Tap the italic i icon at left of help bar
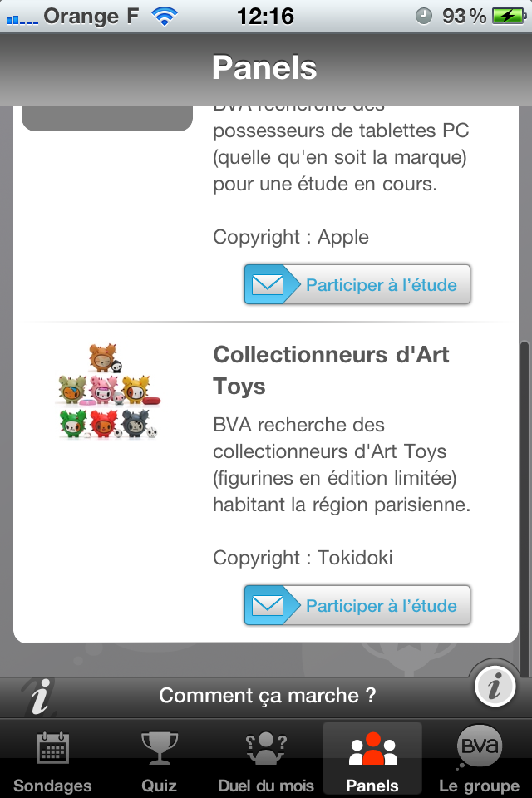The height and width of the screenshot is (798, 532). tap(38, 695)
